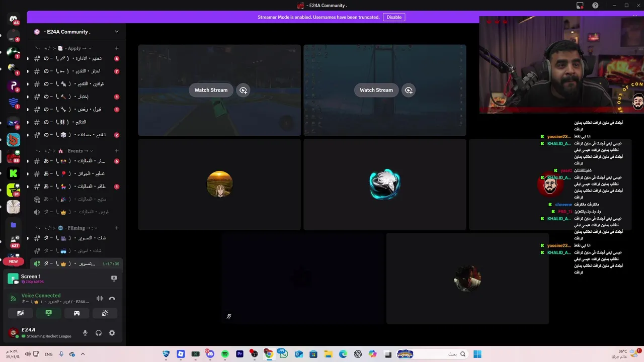Pop out left stream preview
644x362 pixels.
[243, 90]
